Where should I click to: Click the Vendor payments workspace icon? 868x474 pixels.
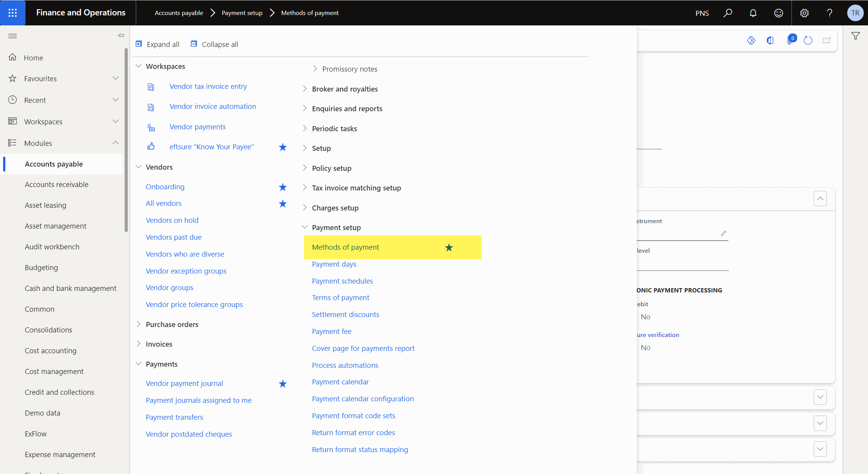coord(151,127)
